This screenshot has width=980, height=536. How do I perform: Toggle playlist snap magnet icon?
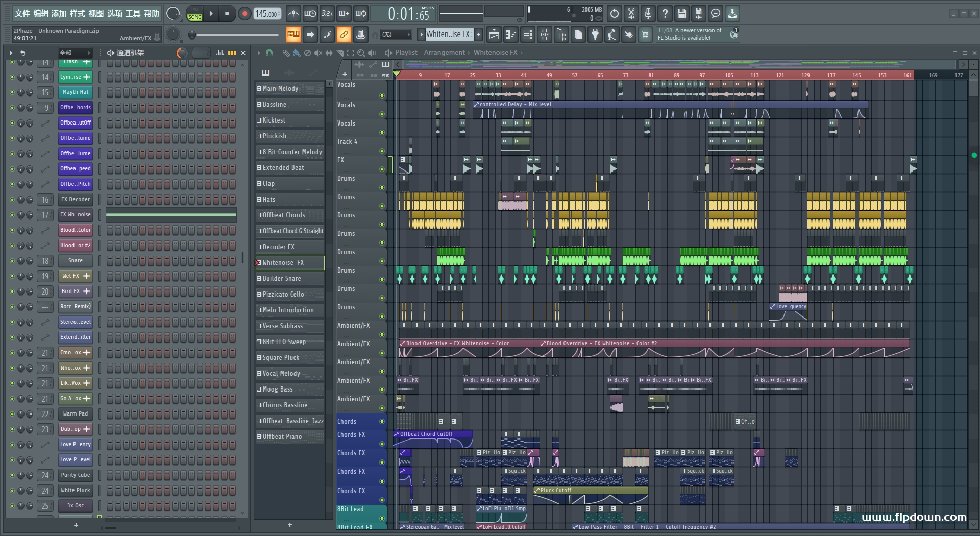click(269, 53)
